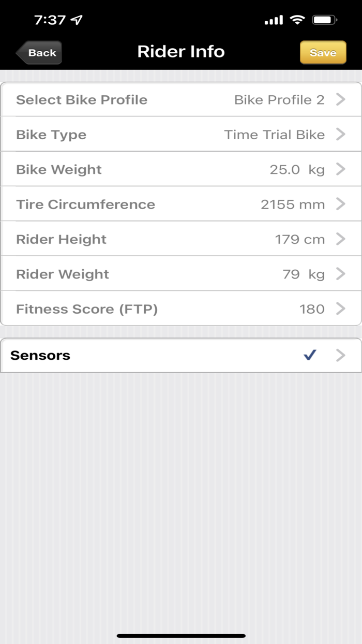Tap the Sensors row checkmark to disable
The width and height of the screenshot is (362, 644).
310,355
